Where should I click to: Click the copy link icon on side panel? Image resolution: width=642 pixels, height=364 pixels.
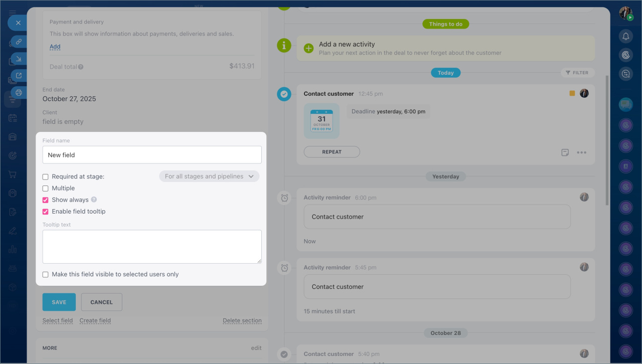coord(19,42)
